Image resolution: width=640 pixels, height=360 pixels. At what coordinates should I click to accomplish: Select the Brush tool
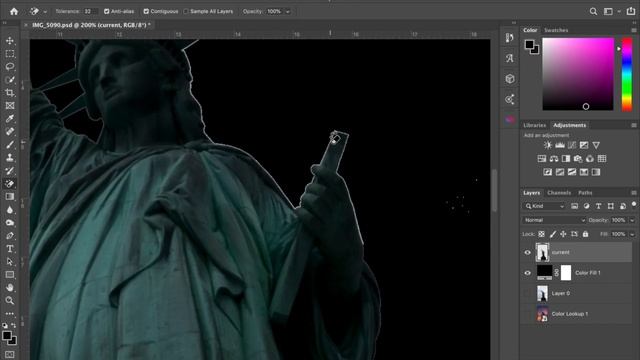click(x=10, y=145)
